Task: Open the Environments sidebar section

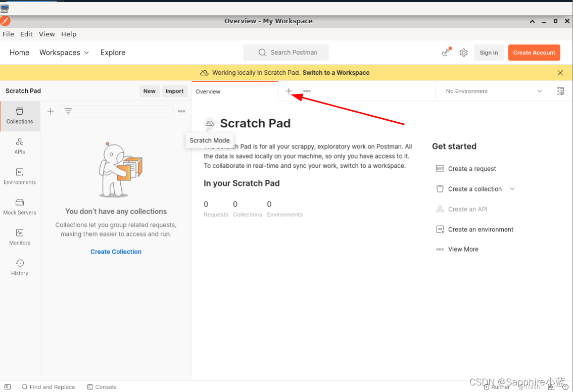Action: pyautogui.click(x=20, y=176)
